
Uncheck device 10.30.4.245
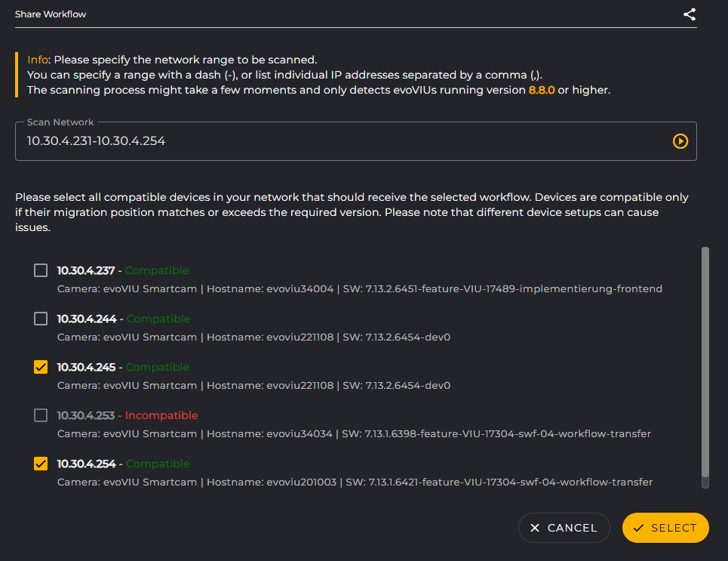tap(40, 367)
